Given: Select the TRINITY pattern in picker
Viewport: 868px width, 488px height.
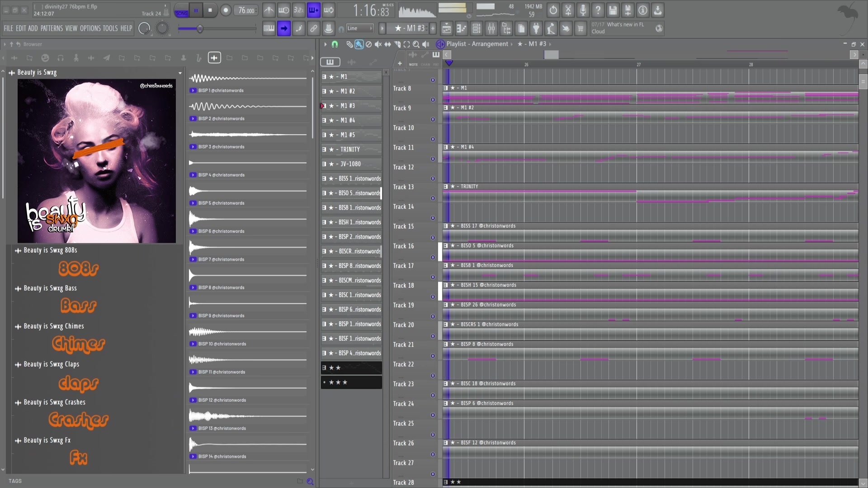Looking at the screenshot, I should pyautogui.click(x=351, y=150).
